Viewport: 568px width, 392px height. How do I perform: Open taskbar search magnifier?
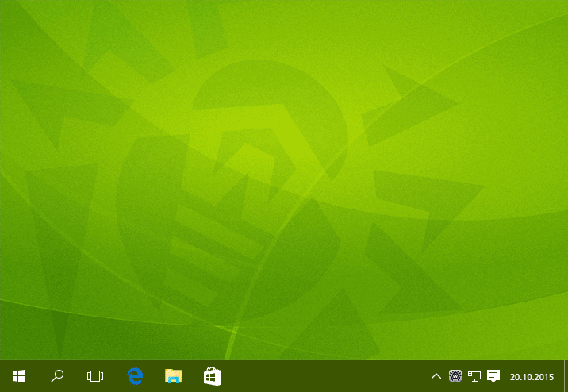(x=57, y=376)
